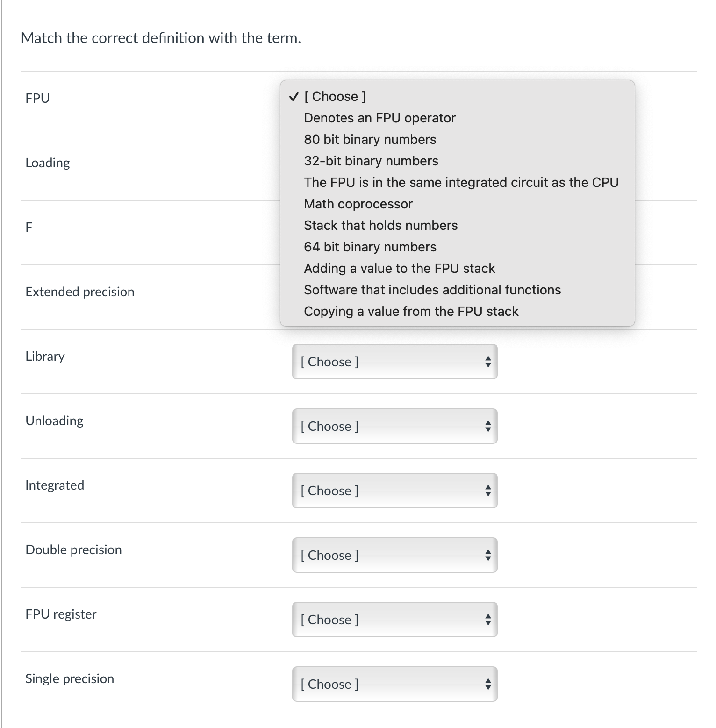Pick '32-bit binary numbers' from list
Image resolution: width=716 pixels, height=728 pixels.
click(x=371, y=161)
